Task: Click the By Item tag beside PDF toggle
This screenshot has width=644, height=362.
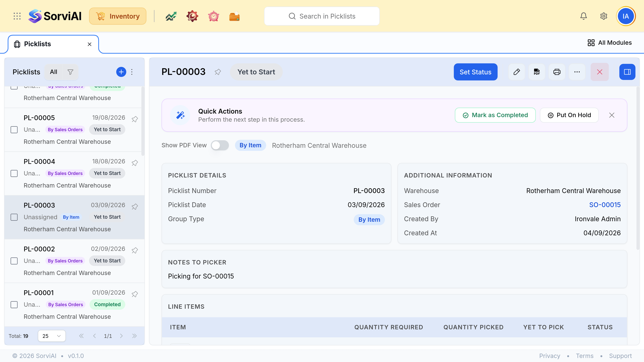Action: (250, 145)
